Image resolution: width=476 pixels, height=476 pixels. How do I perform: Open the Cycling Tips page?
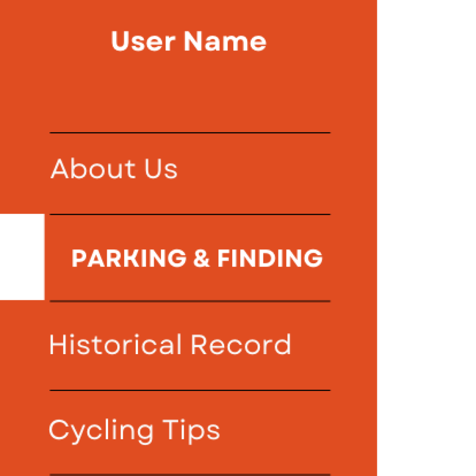[134, 430]
